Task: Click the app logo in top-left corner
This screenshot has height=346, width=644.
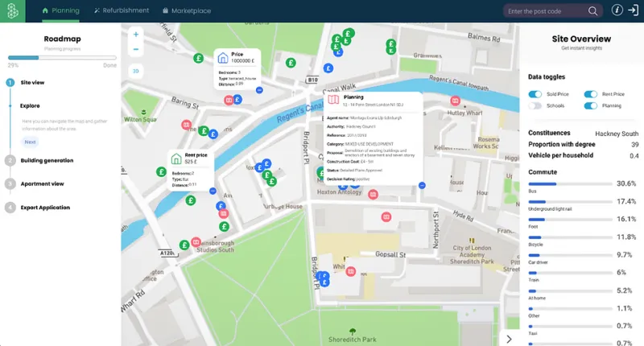Action: point(14,10)
